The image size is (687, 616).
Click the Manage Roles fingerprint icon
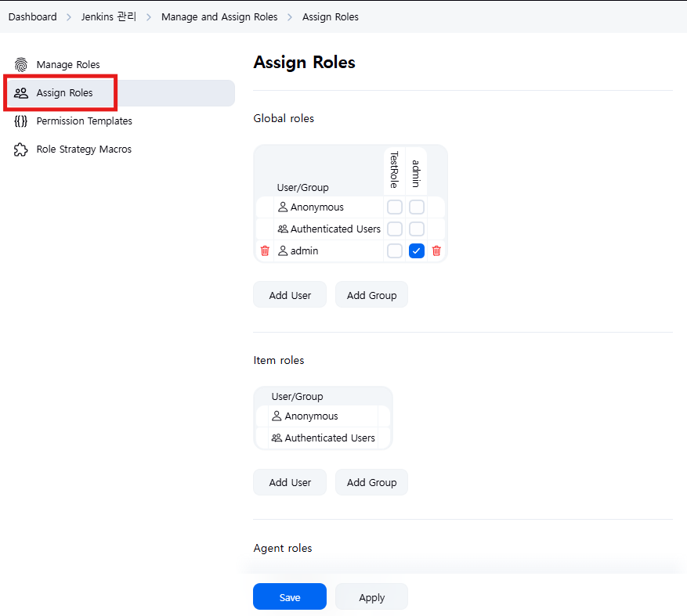tap(20, 65)
